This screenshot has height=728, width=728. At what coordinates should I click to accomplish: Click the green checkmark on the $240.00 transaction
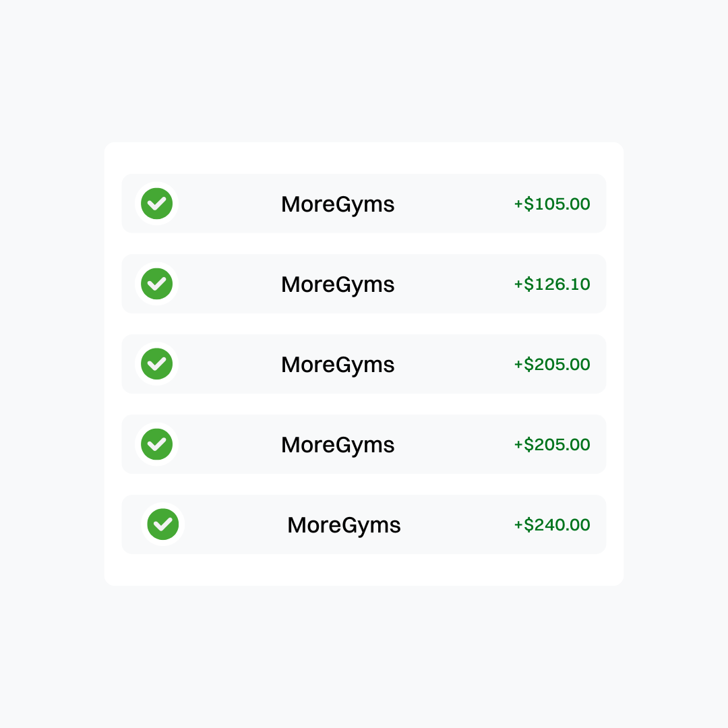point(163,524)
